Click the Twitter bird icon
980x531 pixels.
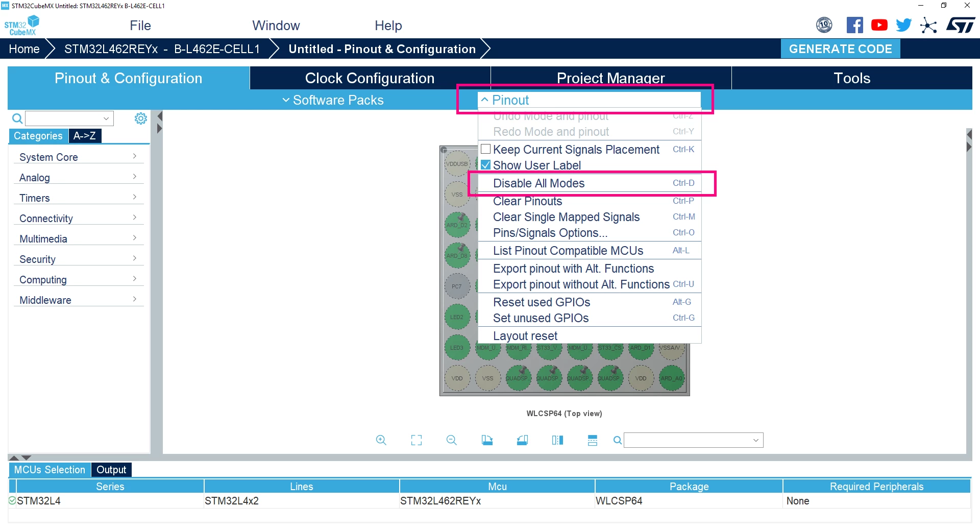pos(903,25)
